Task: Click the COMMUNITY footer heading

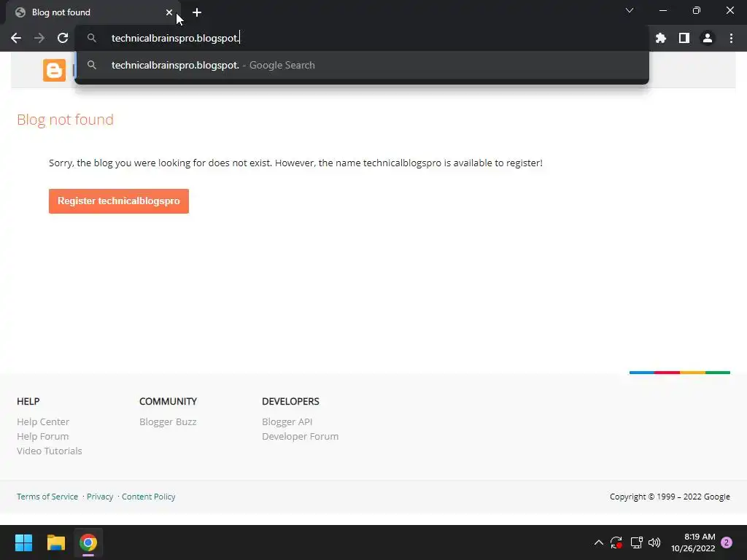Action: coord(169,402)
